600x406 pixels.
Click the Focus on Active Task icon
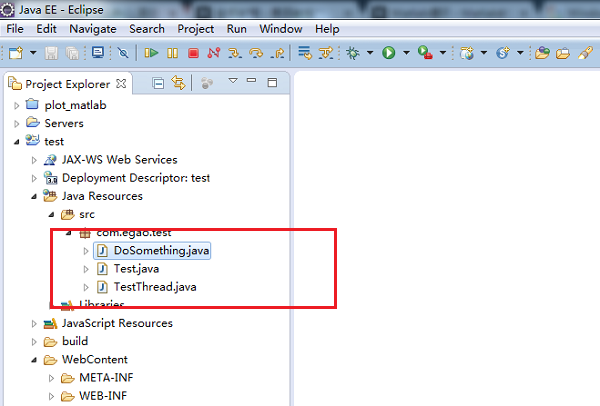coord(207,83)
